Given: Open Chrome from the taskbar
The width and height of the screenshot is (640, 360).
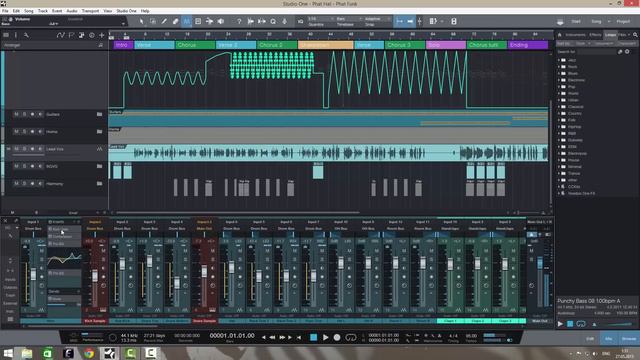Looking at the screenshot, I should [x=89, y=353].
